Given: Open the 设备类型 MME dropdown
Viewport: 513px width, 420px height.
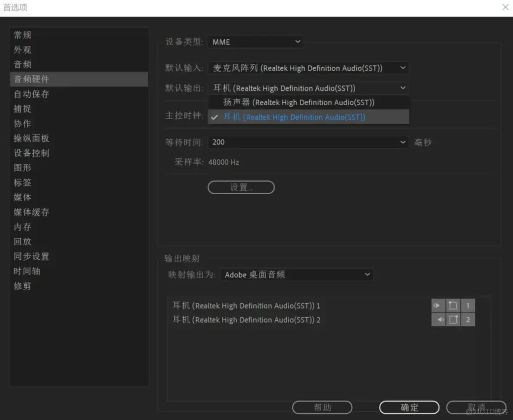Looking at the screenshot, I should [255, 42].
